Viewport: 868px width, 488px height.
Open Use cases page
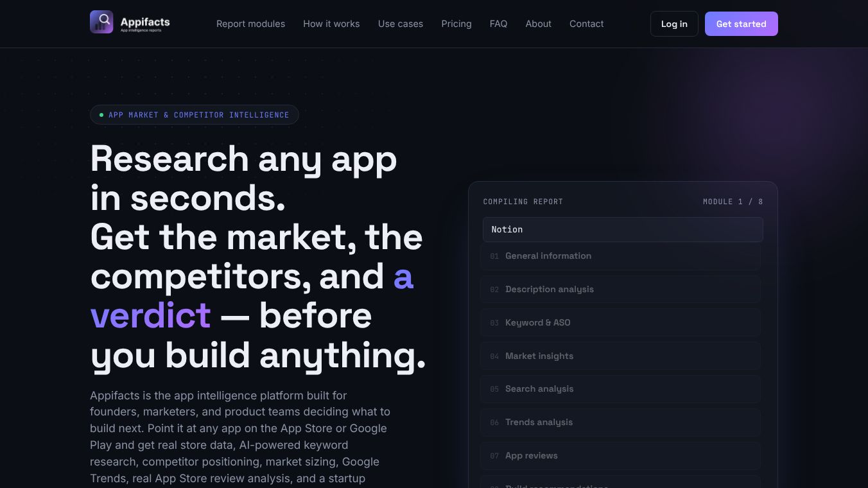pos(401,24)
